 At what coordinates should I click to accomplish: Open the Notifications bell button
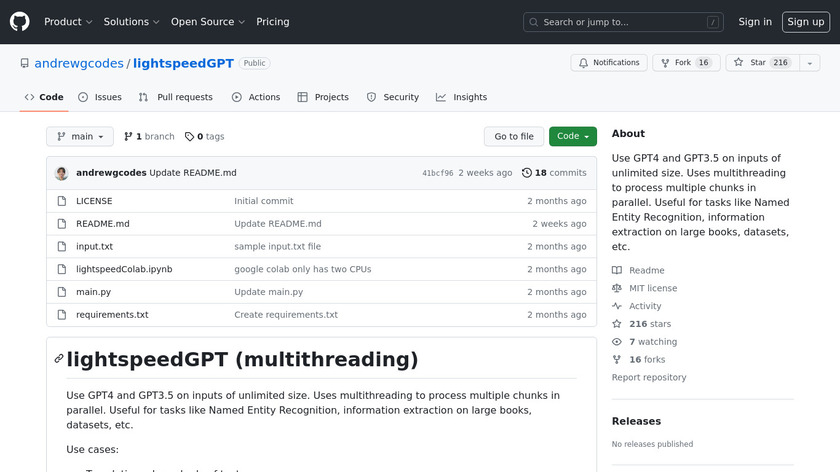608,63
